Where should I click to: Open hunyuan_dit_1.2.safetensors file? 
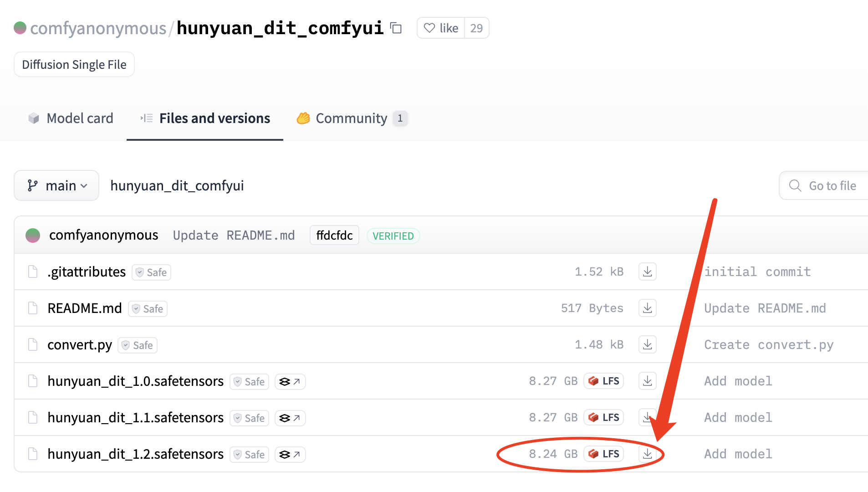tap(136, 454)
